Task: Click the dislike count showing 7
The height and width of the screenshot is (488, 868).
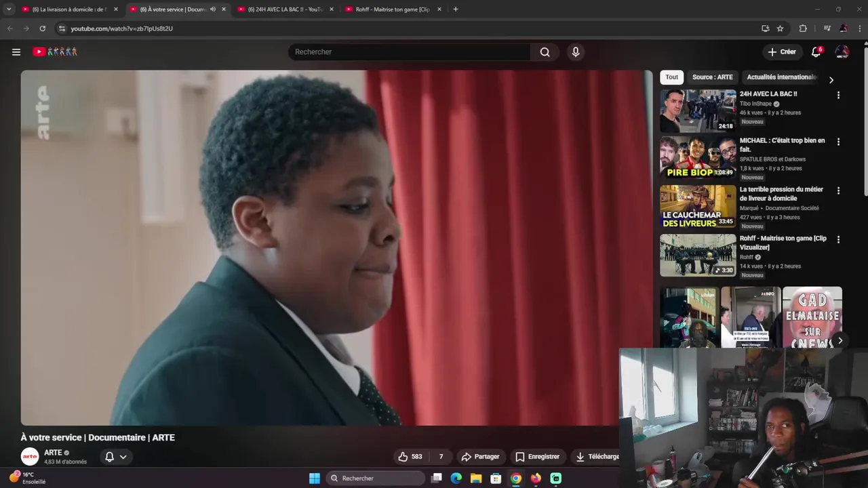Action: tap(441, 457)
